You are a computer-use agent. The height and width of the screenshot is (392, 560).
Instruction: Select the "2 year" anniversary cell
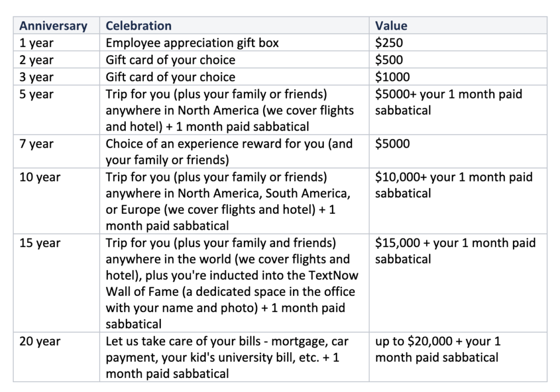37,60
